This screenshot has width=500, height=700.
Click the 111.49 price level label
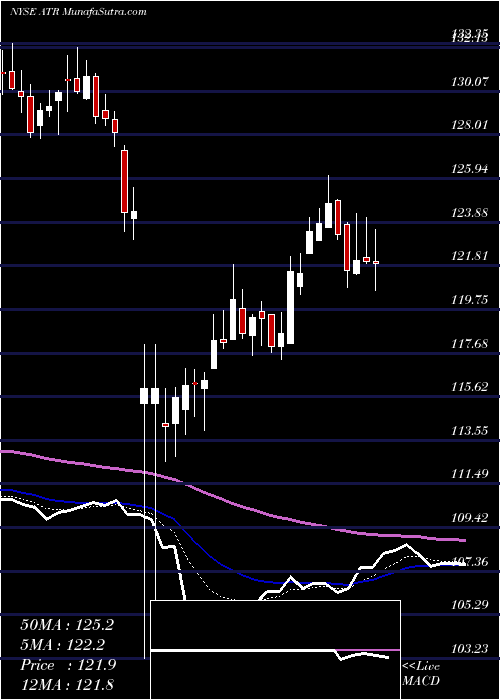pyautogui.click(x=469, y=474)
